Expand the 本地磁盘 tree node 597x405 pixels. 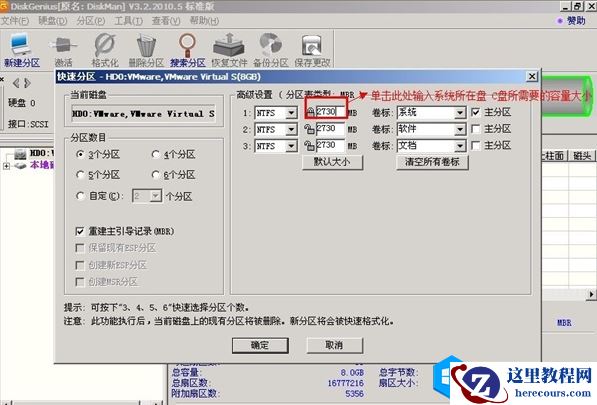tap(6, 166)
